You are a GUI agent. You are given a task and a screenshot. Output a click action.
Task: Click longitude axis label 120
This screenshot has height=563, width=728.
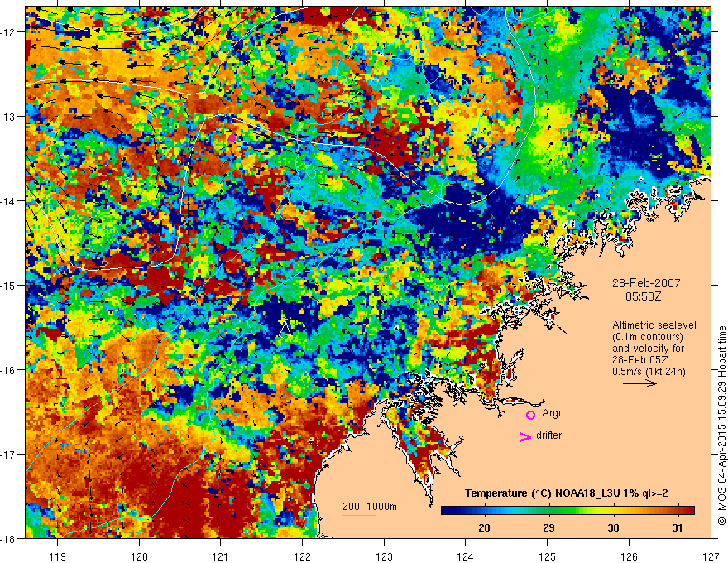click(x=139, y=556)
